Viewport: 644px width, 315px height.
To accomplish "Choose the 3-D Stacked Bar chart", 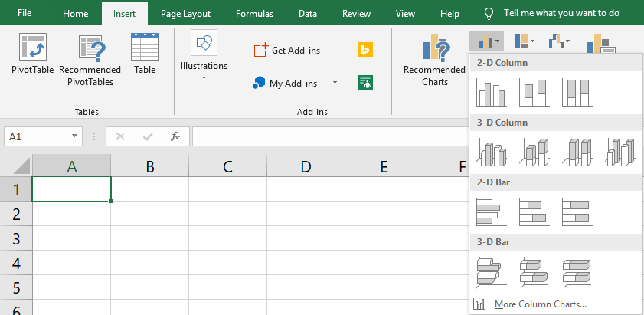I will click(x=534, y=271).
